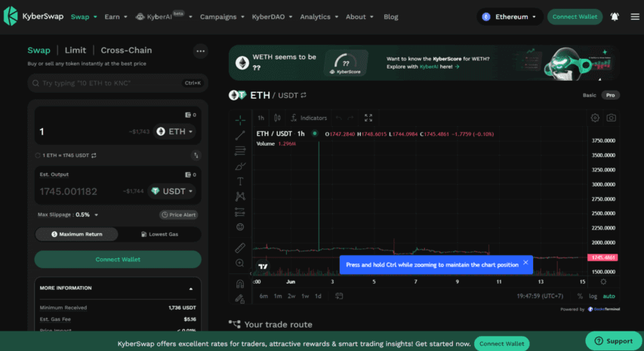The height and width of the screenshot is (351, 644).
Task: Click the swap tokens direction arrows
Action: click(196, 155)
